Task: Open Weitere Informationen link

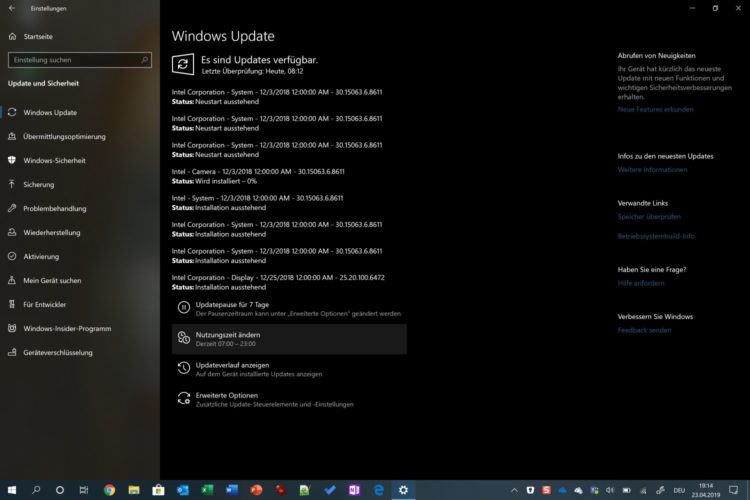Action: click(652, 170)
